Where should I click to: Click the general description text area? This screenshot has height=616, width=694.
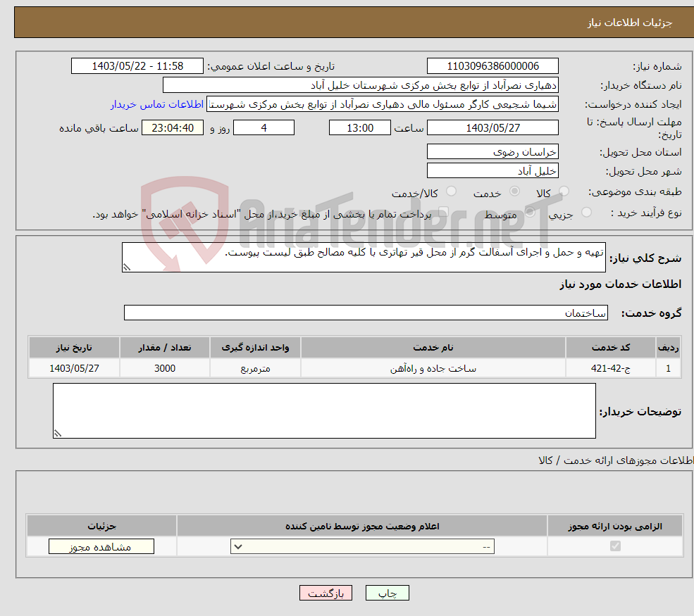[x=364, y=257]
